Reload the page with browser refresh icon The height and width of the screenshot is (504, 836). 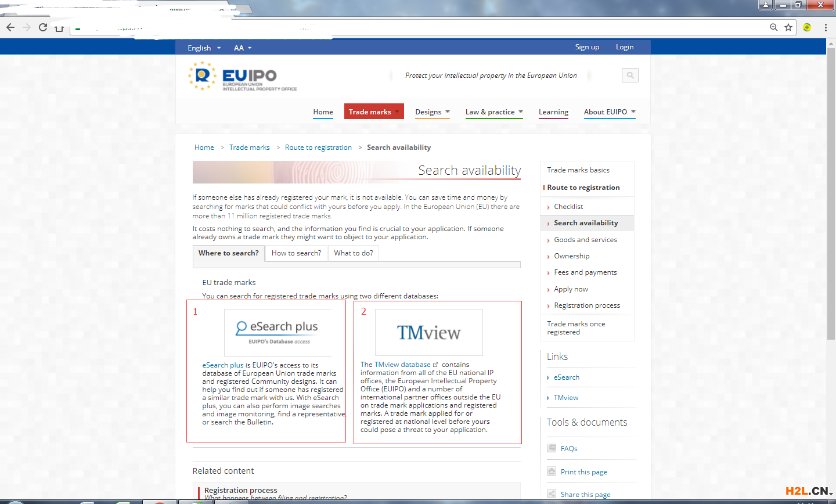coord(43,27)
